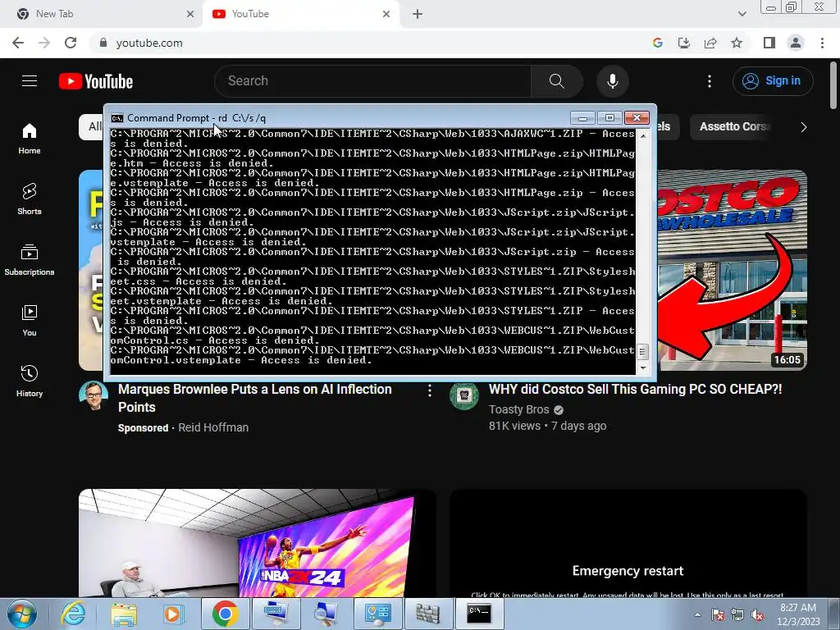840x630 pixels.
Task: Reload the page
Action: 71,43
